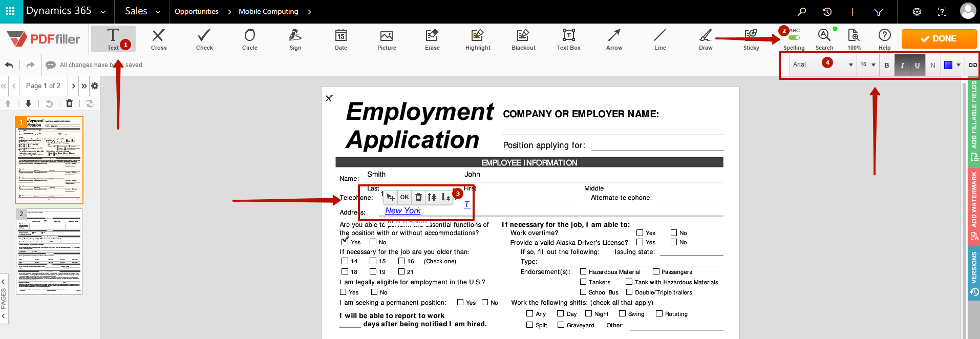
Task: Select the Text tool
Action: tap(113, 38)
